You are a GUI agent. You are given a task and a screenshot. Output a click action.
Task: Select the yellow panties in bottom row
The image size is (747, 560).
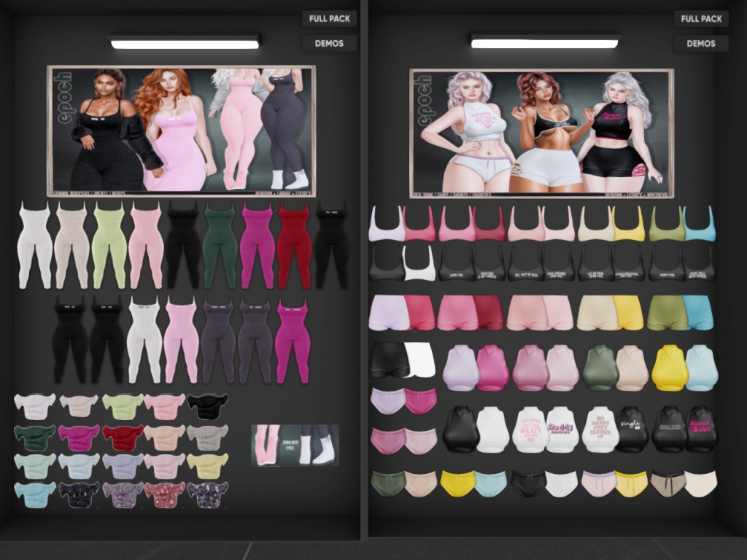point(457,483)
